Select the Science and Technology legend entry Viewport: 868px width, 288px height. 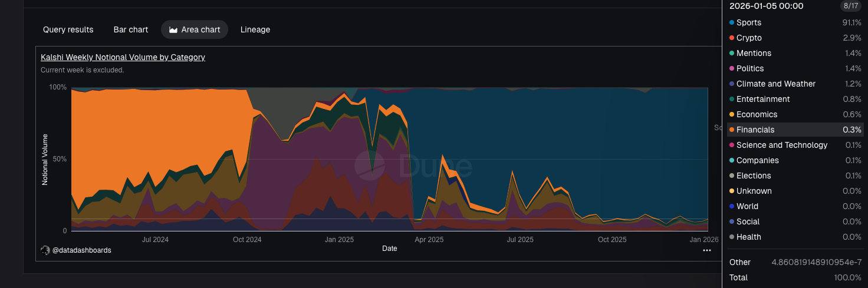(795, 145)
